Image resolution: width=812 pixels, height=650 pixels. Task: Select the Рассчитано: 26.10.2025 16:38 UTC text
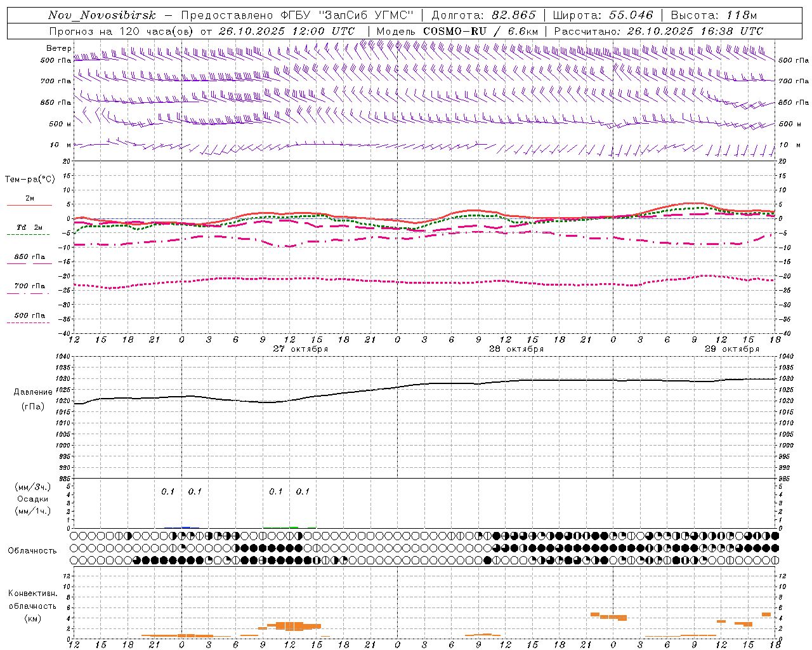click(x=658, y=31)
